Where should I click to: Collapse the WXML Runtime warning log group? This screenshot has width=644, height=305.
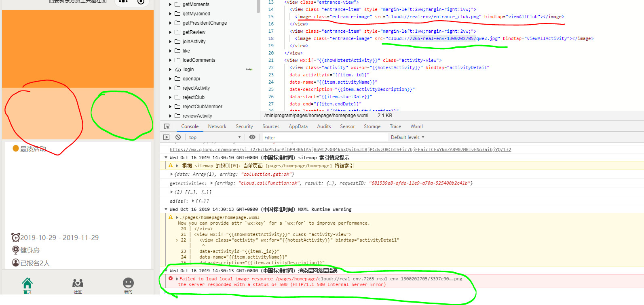coord(166,209)
